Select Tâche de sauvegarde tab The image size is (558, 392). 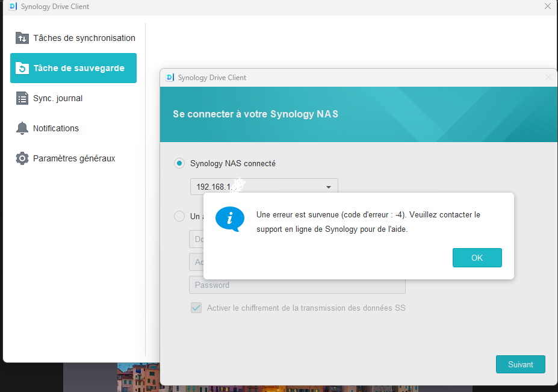[73, 68]
